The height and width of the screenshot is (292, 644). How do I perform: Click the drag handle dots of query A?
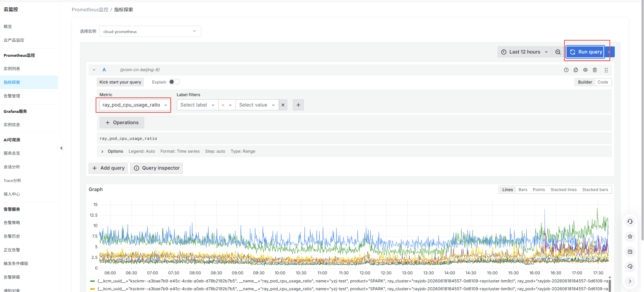606,70
